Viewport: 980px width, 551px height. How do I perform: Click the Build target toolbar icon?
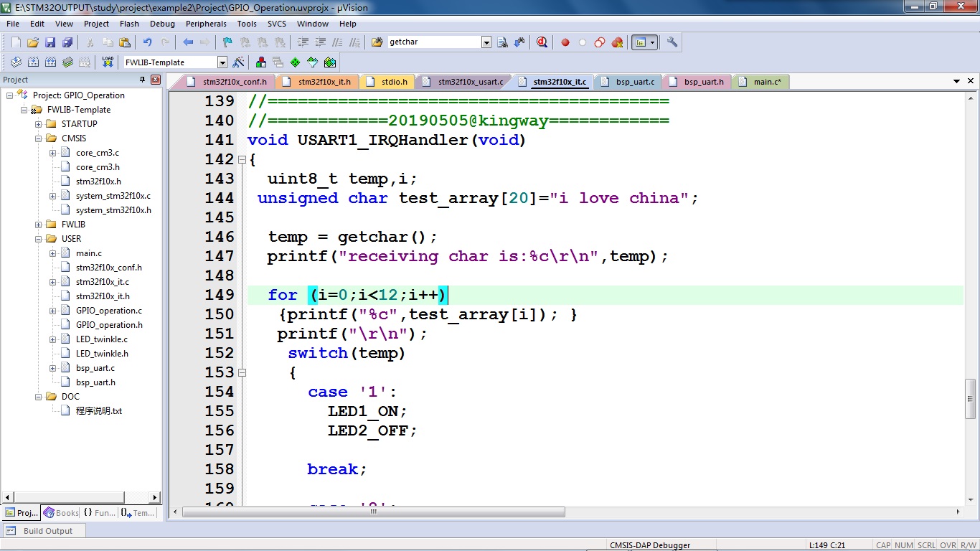click(33, 62)
